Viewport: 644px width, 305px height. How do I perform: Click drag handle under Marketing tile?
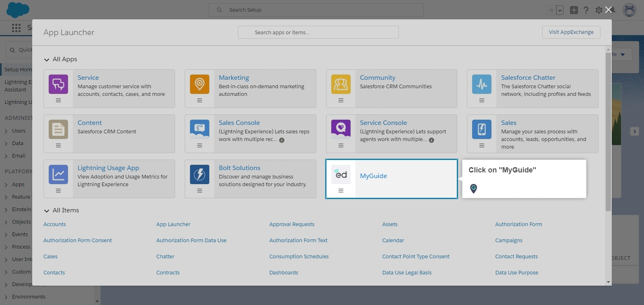pos(200,100)
